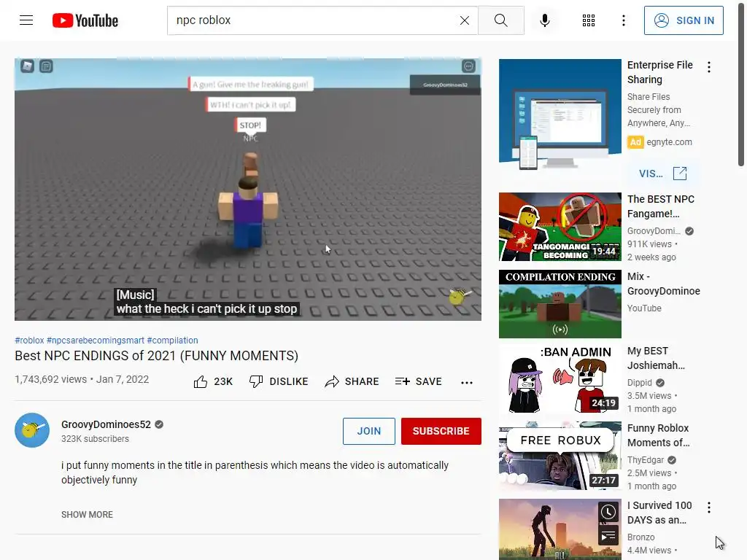Open Enterprise File Sharing ad thumbnail
The width and height of the screenshot is (747, 560).
pyautogui.click(x=560, y=115)
